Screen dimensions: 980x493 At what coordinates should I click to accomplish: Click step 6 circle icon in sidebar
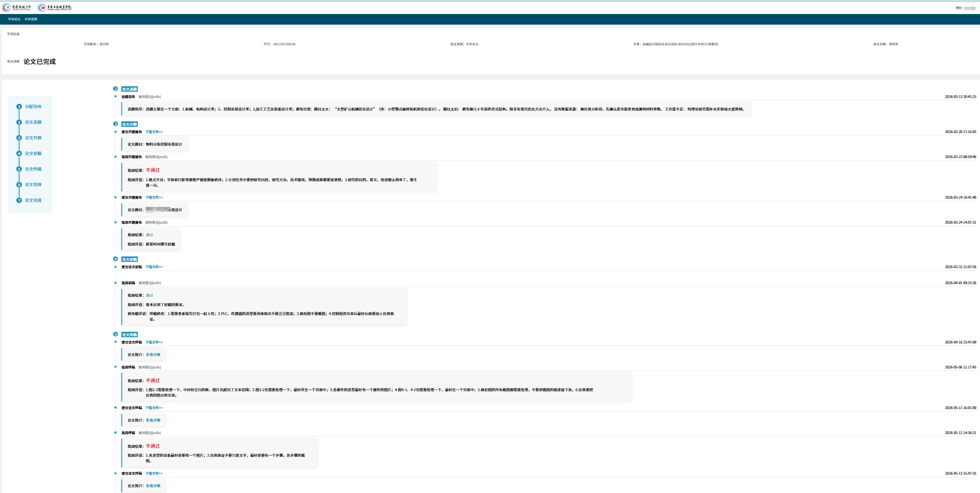pos(19,185)
